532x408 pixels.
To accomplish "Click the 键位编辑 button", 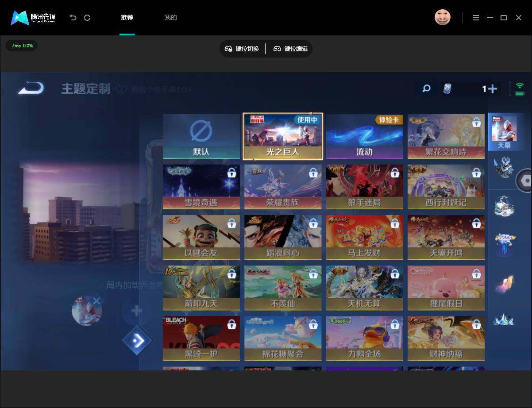I will tap(290, 49).
